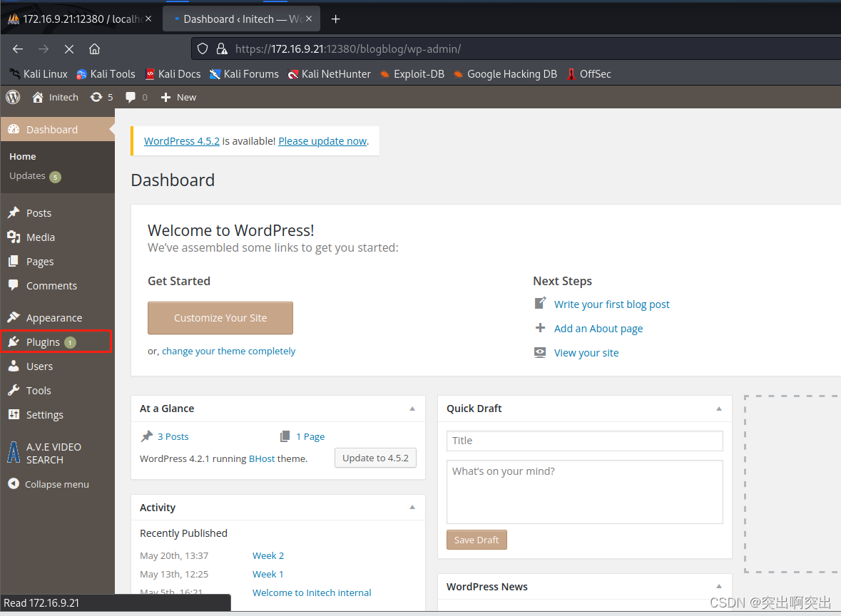This screenshot has width=841, height=616.
Task: Close the Dashboard Initech tab
Action: coord(309,19)
